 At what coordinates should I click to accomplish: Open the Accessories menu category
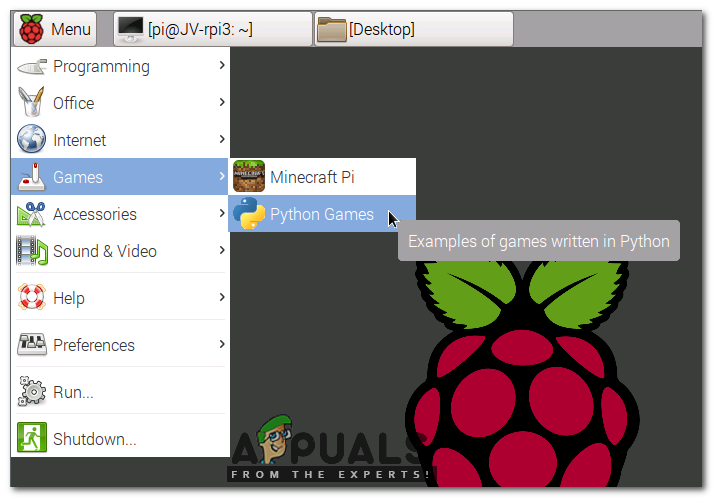click(x=120, y=214)
